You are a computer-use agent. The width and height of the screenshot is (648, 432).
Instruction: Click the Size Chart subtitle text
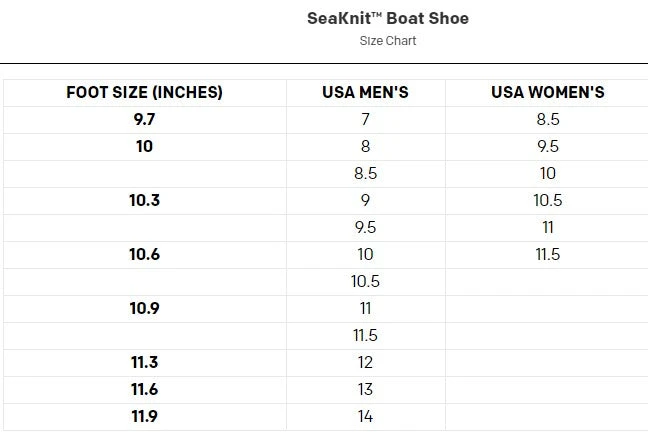(388, 41)
